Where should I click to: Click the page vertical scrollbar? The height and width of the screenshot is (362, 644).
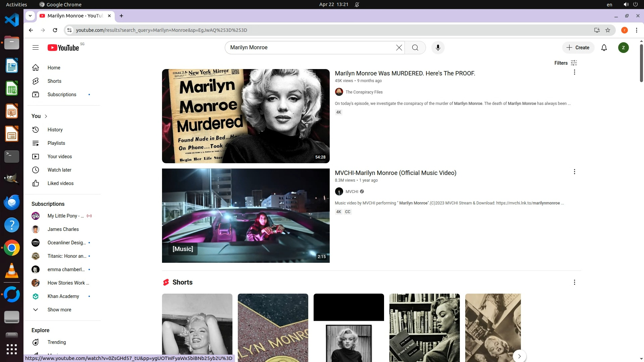[641, 64]
